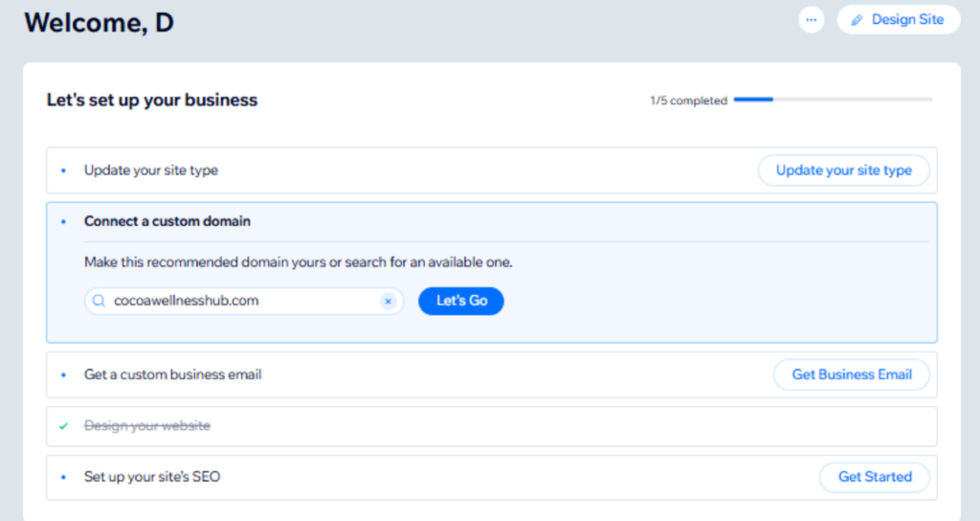The image size is (980, 521).
Task: Clear the domain field with X icon
Action: click(388, 301)
